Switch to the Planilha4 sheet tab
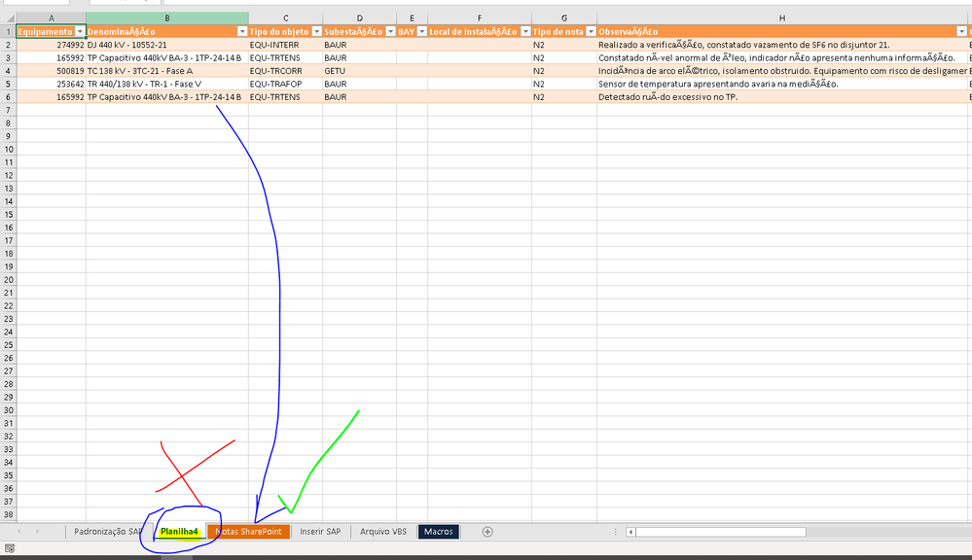Viewport: 972px width, 560px height. [179, 532]
